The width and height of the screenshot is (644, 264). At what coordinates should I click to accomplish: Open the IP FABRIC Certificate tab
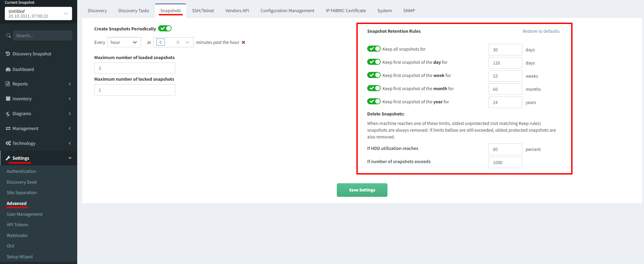tap(346, 10)
